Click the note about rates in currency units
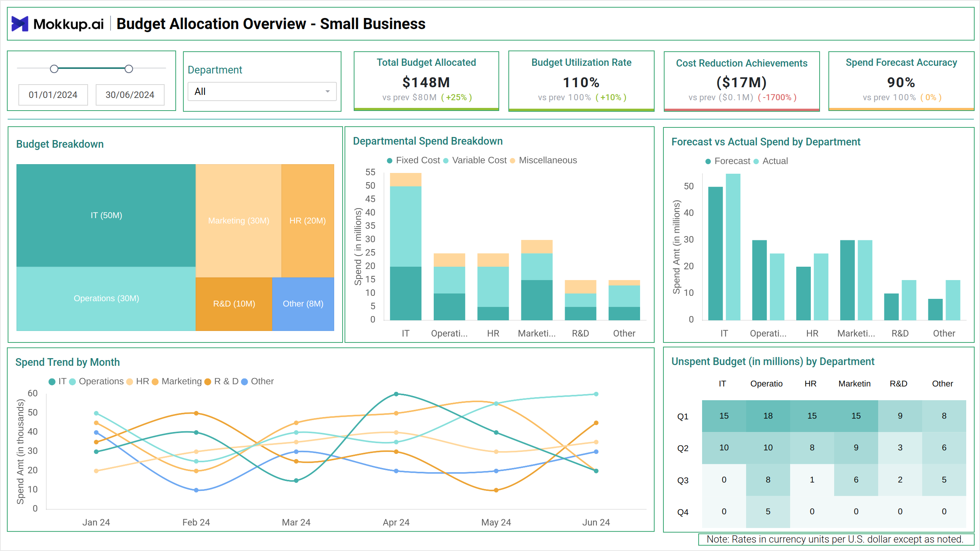Viewport: 980px width, 551px height. [x=835, y=539]
